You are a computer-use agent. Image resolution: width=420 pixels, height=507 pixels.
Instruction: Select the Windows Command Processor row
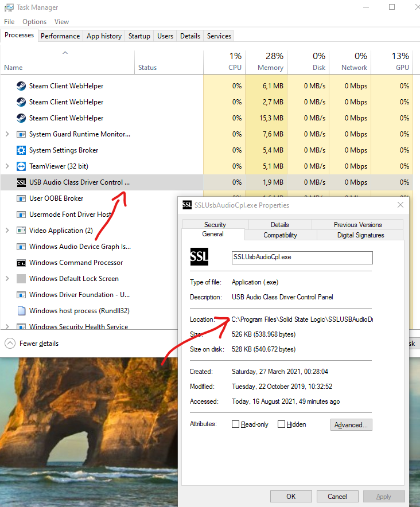89,263
